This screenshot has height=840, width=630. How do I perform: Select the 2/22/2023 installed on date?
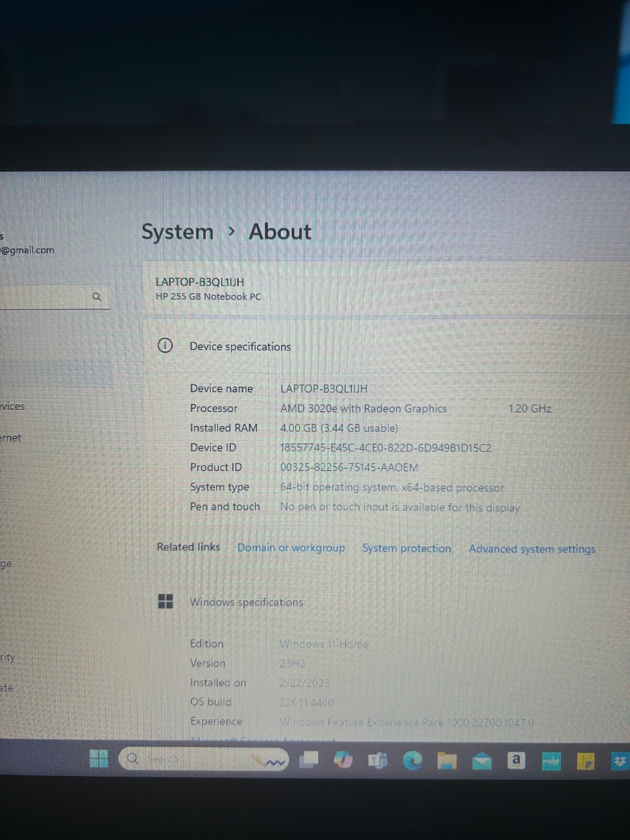pos(304,682)
